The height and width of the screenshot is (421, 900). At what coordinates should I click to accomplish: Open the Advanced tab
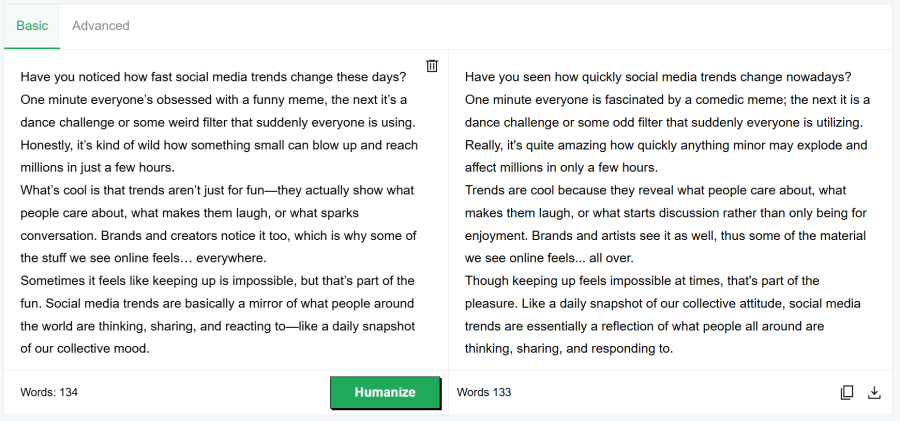pos(101,25)
